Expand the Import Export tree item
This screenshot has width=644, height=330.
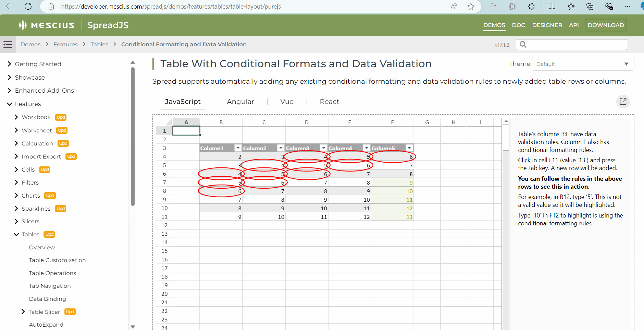coord(16,156)
